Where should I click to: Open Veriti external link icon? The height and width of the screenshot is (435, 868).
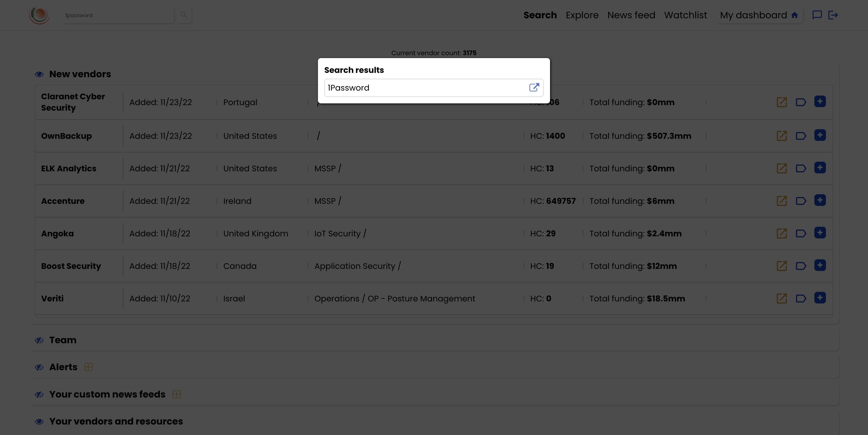click(781, 299)
